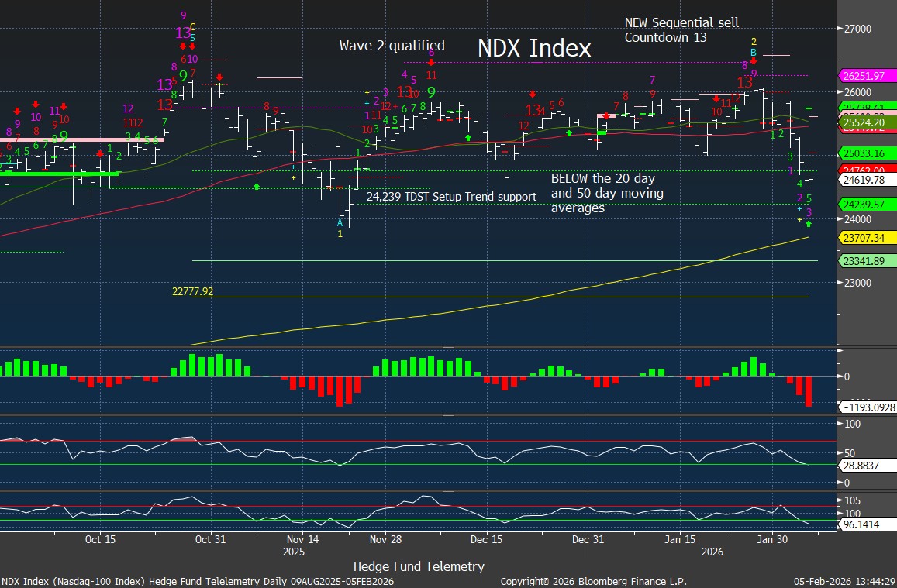Click the 24,239 TDST Setup Trend support annotation

click(451, 197)
